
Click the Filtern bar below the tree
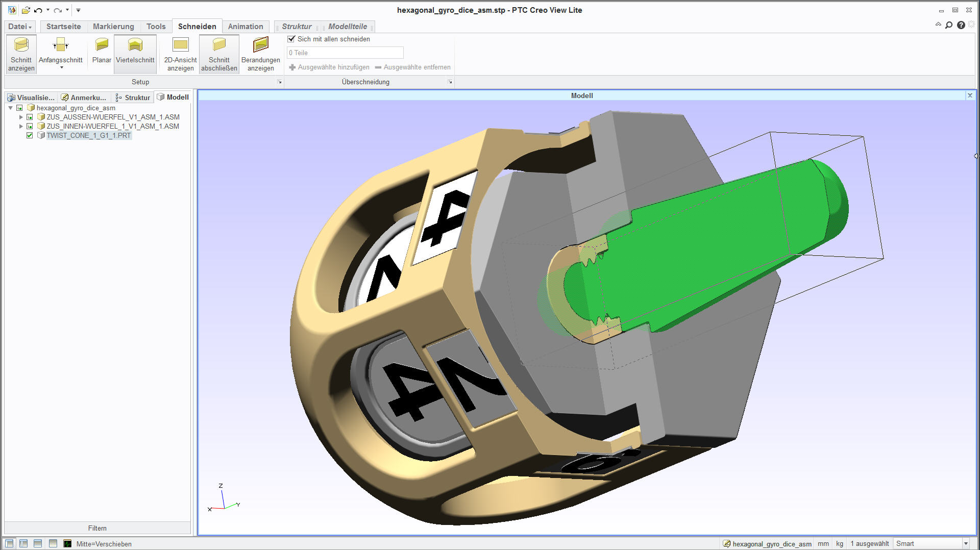97,528
